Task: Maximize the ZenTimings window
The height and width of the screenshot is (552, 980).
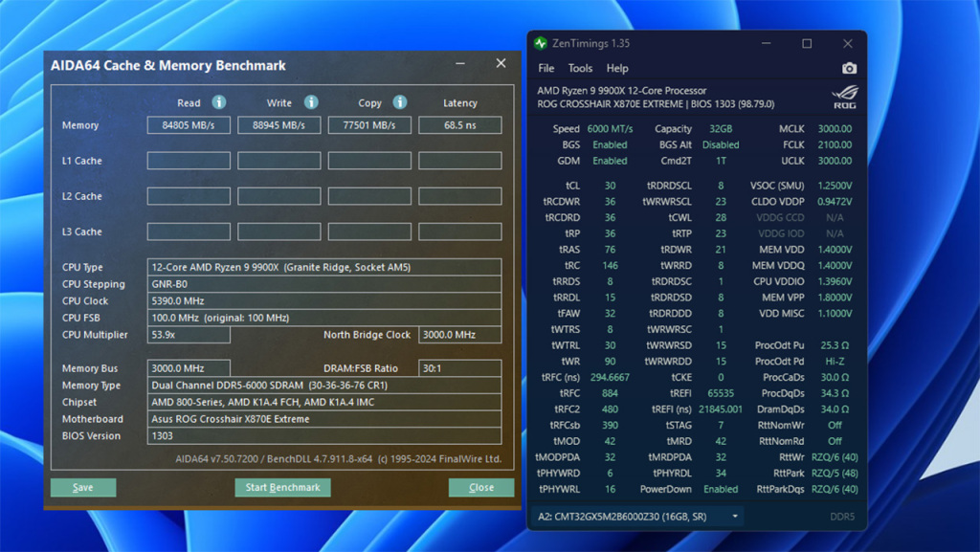Action: [807, 43]
